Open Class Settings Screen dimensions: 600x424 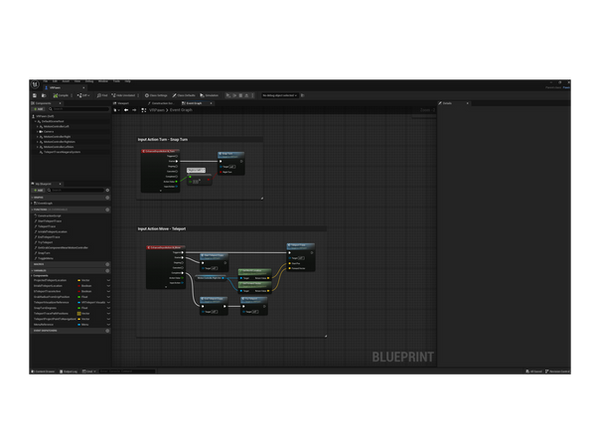156,95
